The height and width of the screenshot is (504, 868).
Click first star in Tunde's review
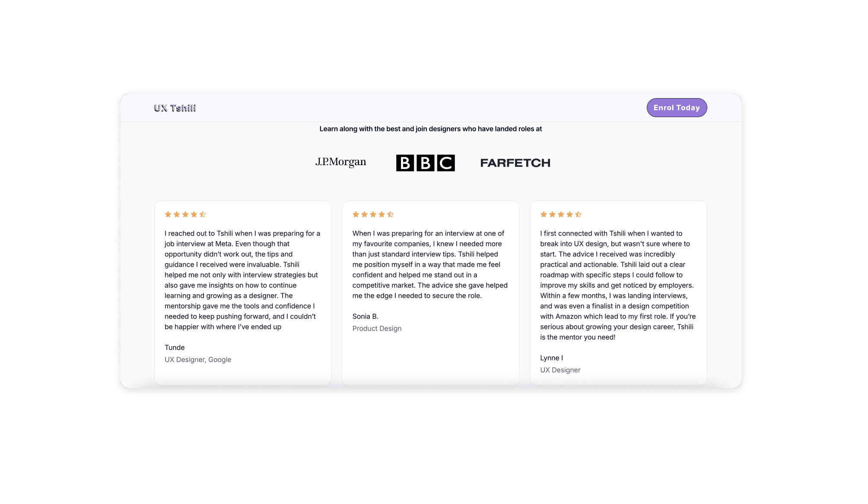pos(168,214)
